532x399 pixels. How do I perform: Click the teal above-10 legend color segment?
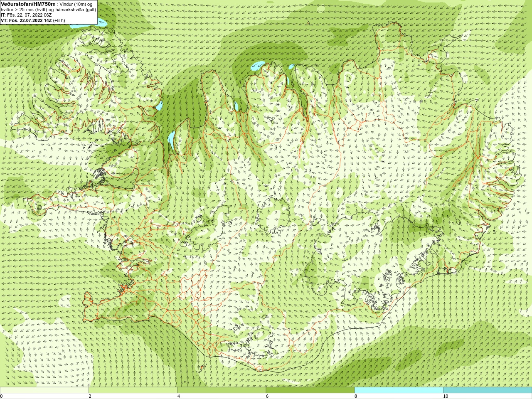(488, 390)
